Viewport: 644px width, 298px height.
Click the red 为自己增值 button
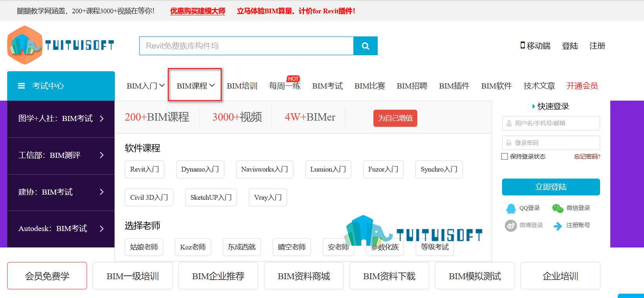click(395, 118)
